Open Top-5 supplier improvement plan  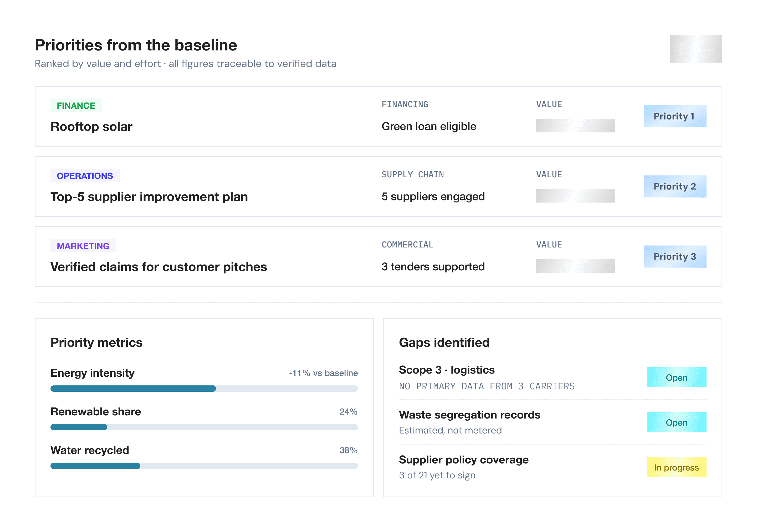[378, 187]
